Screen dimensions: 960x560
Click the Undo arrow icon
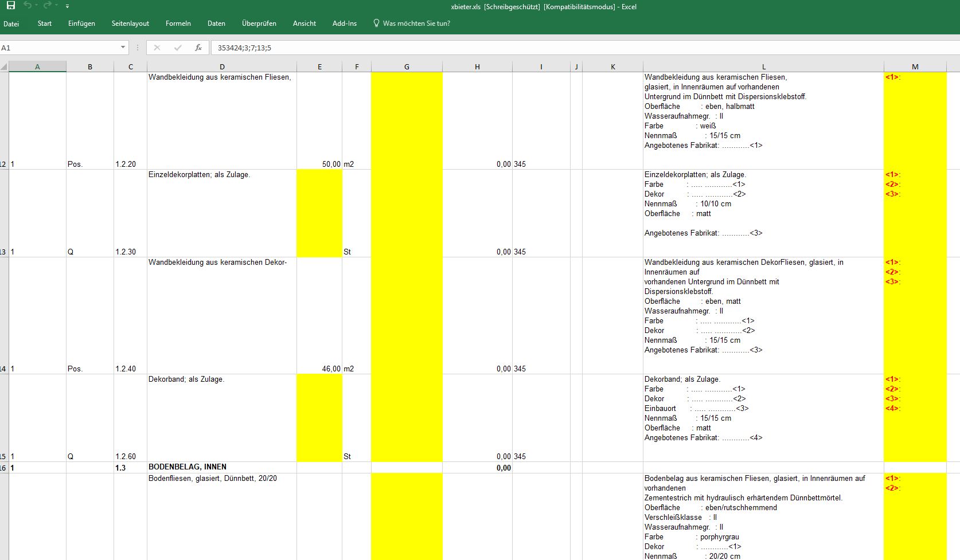(28, 6)
